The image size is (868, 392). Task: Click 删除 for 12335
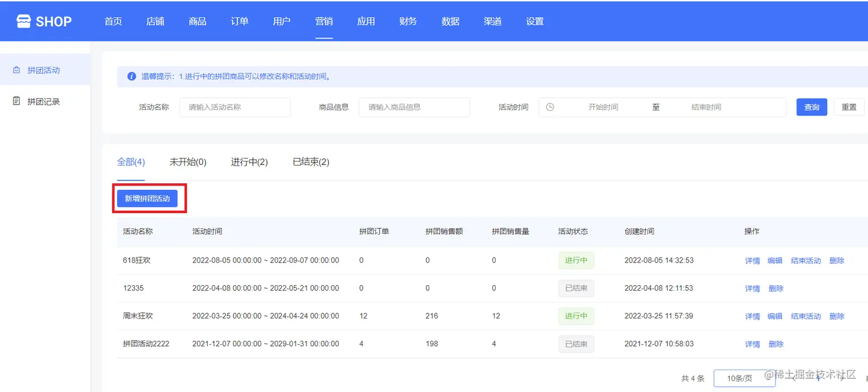(x=776, y=289)
